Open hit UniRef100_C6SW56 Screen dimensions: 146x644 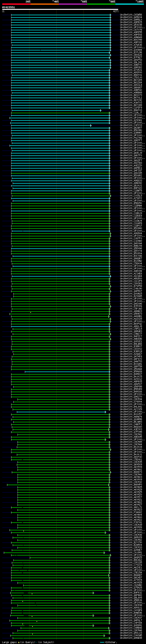click(x=131, y=15)
